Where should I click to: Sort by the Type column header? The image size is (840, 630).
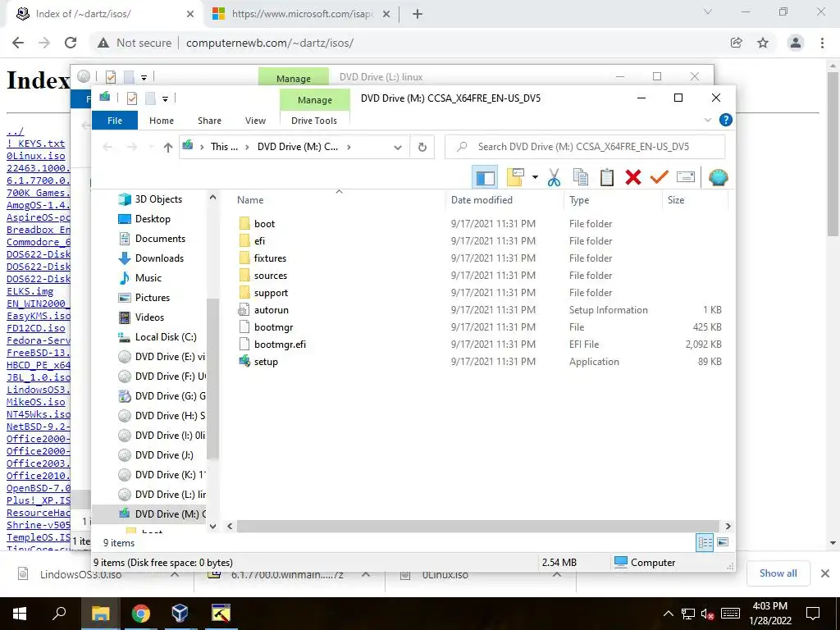pos(579,200)
